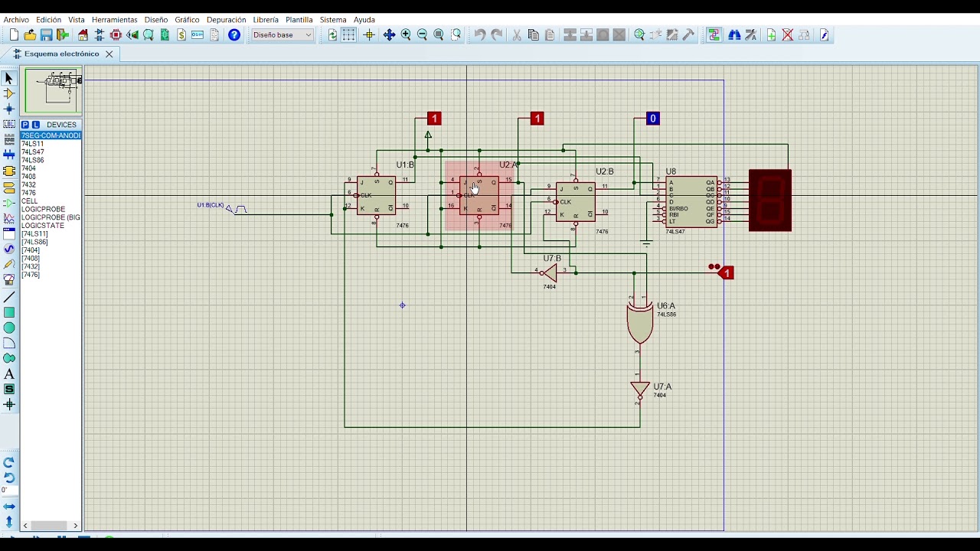
Task: Click the binoculars search icon
Action: click(734, 34)
